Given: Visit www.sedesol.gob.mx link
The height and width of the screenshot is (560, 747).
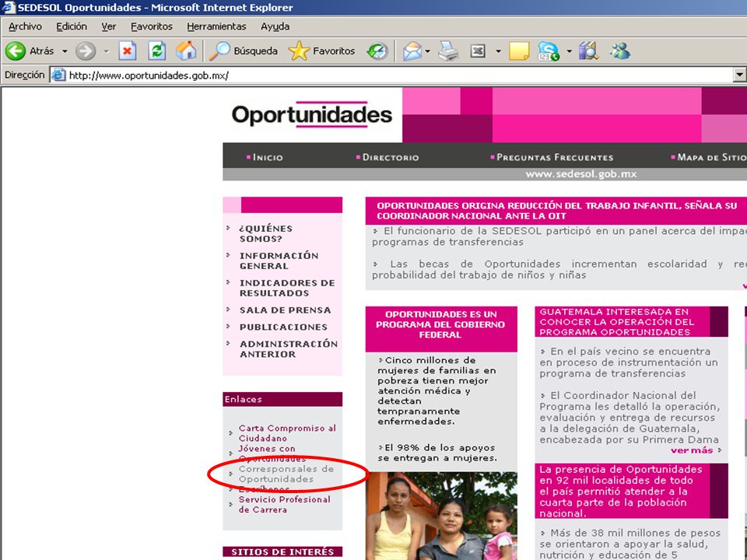Looking at the screenshot, I should tap(581, 174).
